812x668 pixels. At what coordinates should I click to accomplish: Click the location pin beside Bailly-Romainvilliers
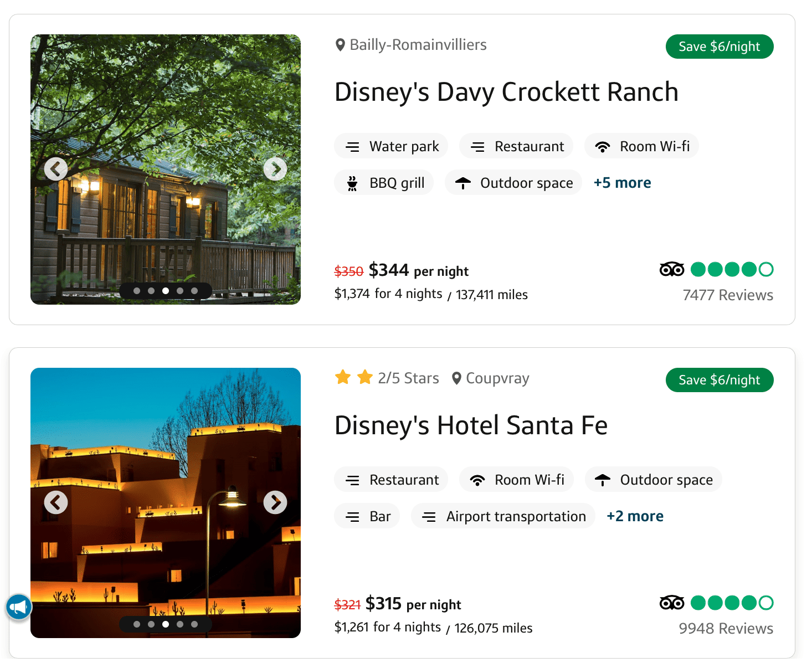pos(340,44)
